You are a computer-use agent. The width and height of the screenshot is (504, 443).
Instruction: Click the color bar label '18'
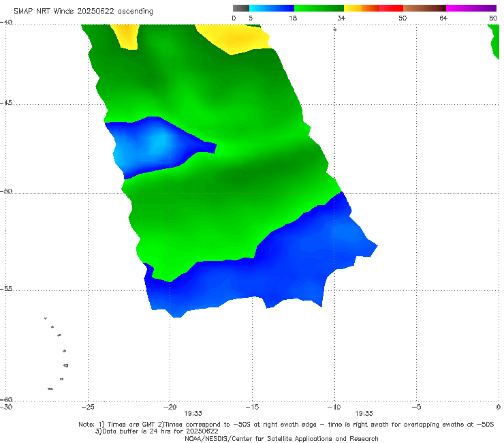click(293, 18)
